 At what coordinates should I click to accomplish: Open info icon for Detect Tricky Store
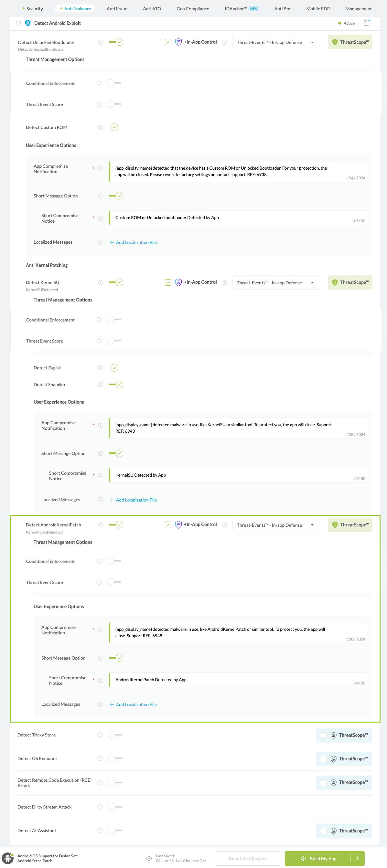(x=100, y=735)
